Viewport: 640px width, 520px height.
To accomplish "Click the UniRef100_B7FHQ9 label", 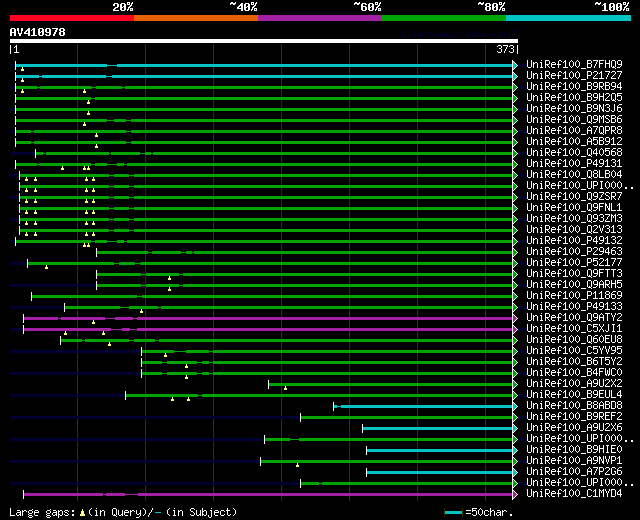I will (x=574, y=64).
